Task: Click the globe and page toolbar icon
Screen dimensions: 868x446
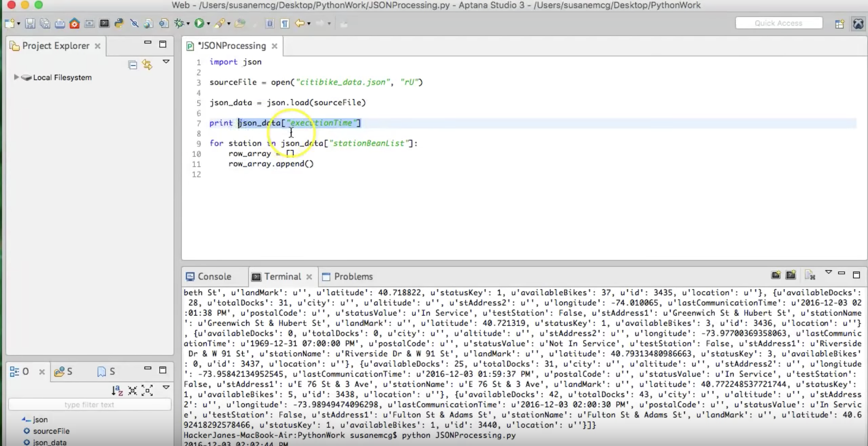Action: tap(149, 23)
